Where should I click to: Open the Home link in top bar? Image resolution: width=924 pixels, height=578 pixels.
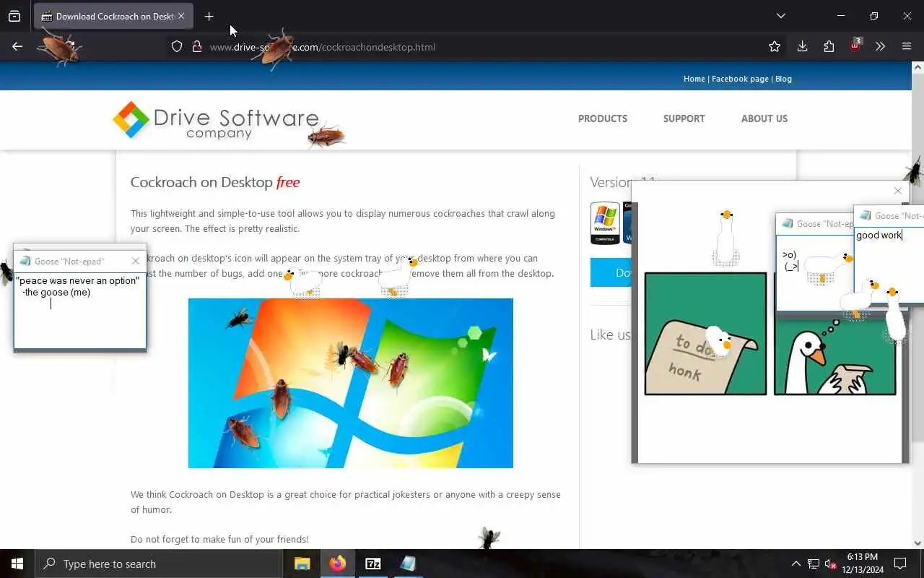point(694,79)
